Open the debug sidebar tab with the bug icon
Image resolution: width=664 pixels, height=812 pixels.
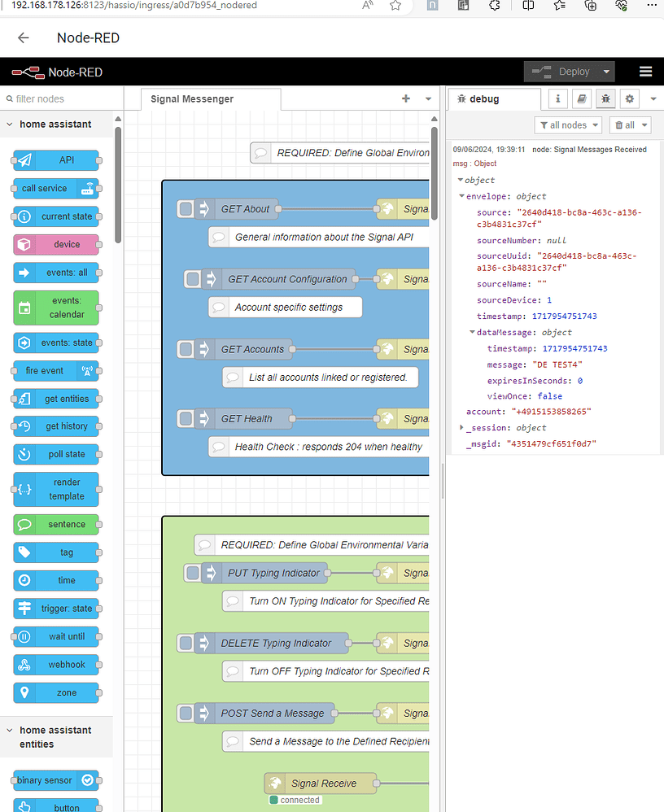pos(605,98)
